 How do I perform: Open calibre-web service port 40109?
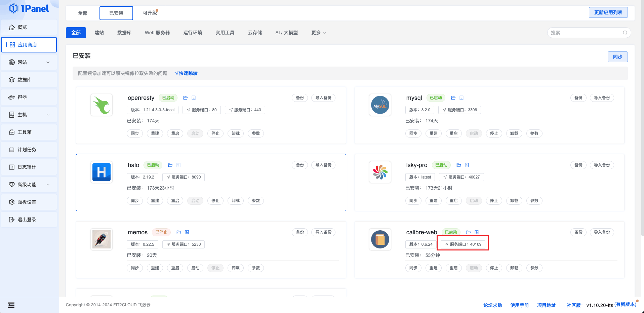point(463,244)
